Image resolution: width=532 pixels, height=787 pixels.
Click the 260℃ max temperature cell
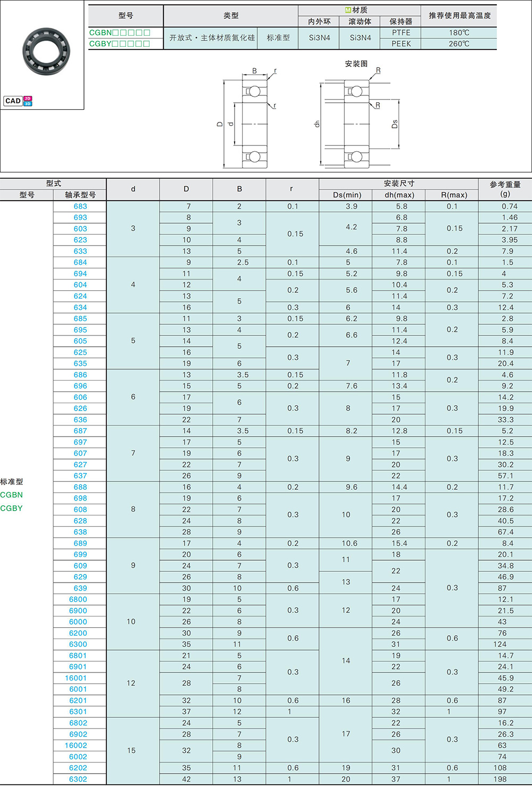tap(459, 44)
